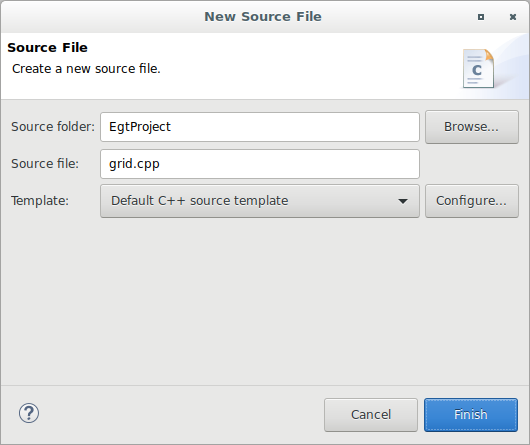
Task: Close the dialog with the X icon
Action: pyautogui.click(x=513, y=17)
